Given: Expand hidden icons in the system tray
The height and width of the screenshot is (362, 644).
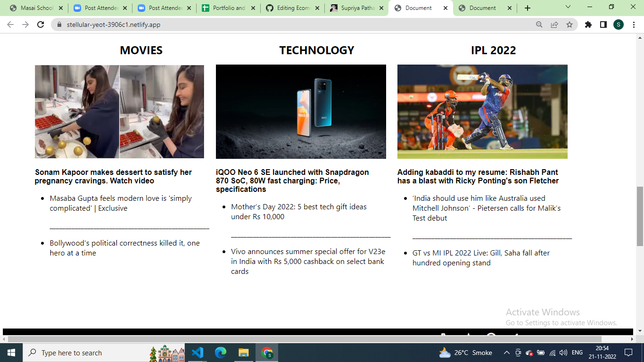Looking at the screenshot, I should tap(507, 353).
